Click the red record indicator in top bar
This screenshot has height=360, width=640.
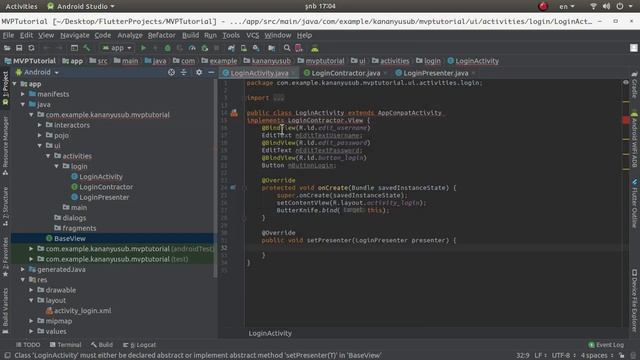click(x=543, y=6)
